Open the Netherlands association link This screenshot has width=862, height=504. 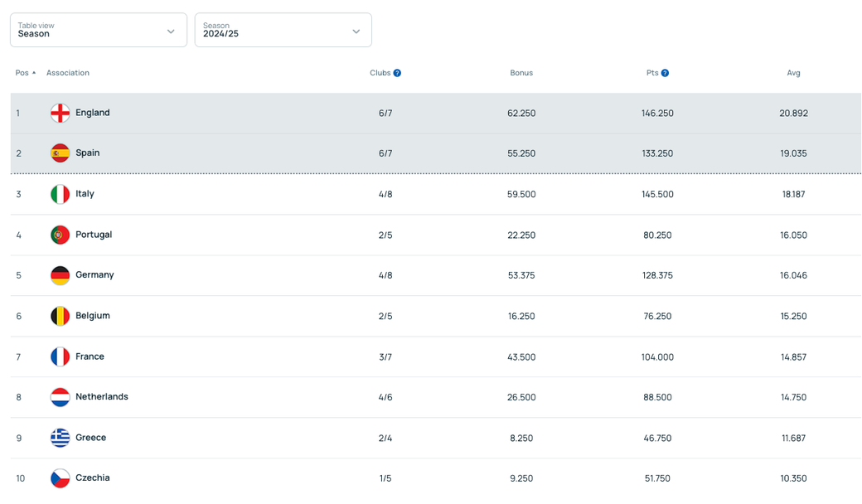tap(102, 397)
